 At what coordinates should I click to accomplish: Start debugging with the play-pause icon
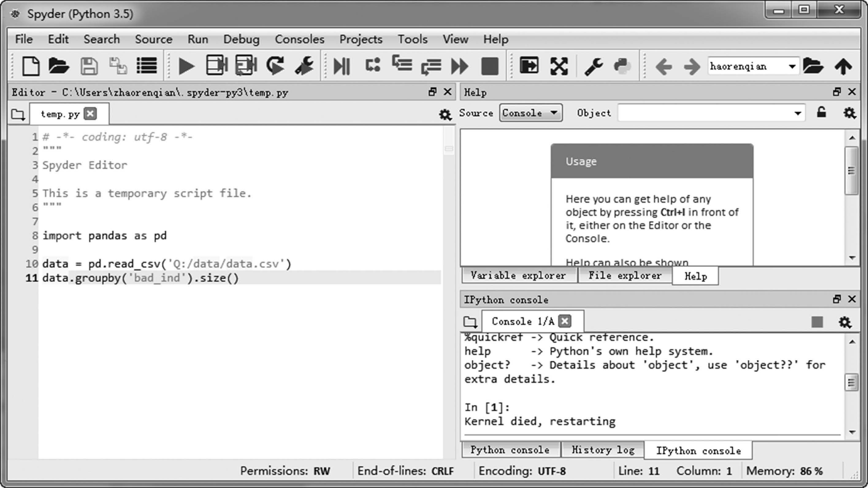tap(342, 66)
